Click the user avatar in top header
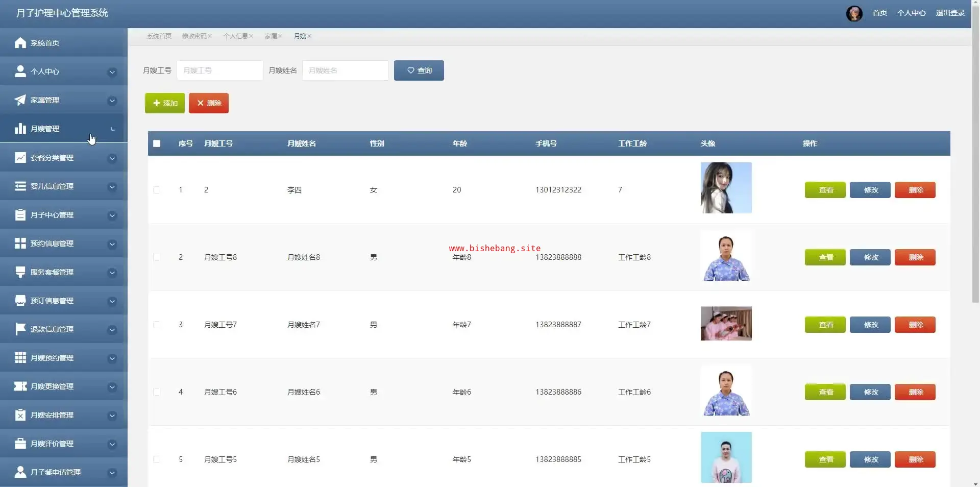The height and width of the screenshot is (487, 980). (x=854, y=13)
